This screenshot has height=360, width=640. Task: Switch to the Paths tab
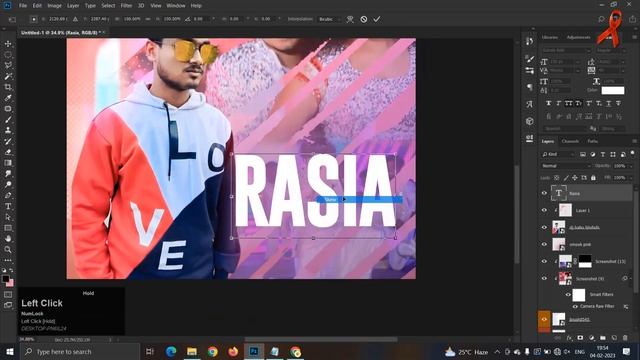pyautogui.click(x=593, y=141)
